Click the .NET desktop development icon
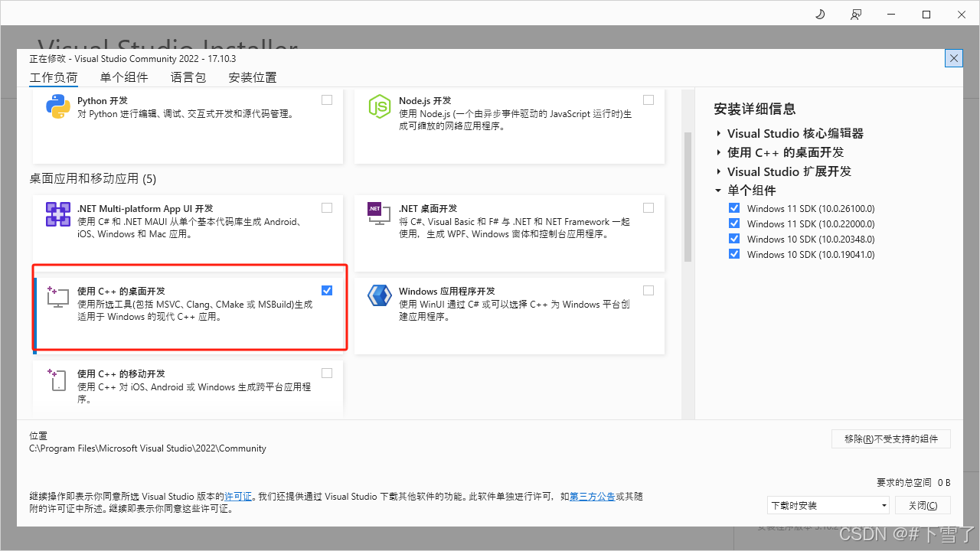This screenshot has width=980, height=551. (x=380, y=214)
